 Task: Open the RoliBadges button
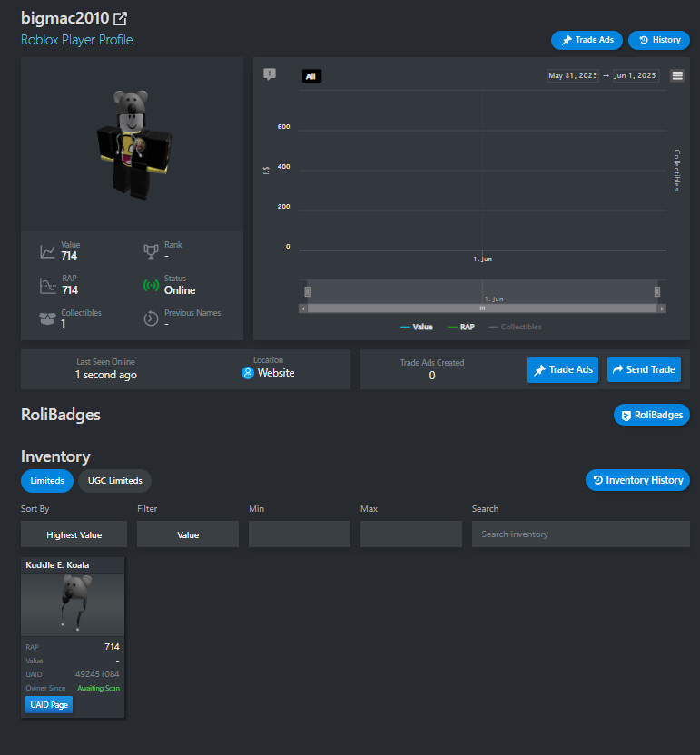(652, 415)
